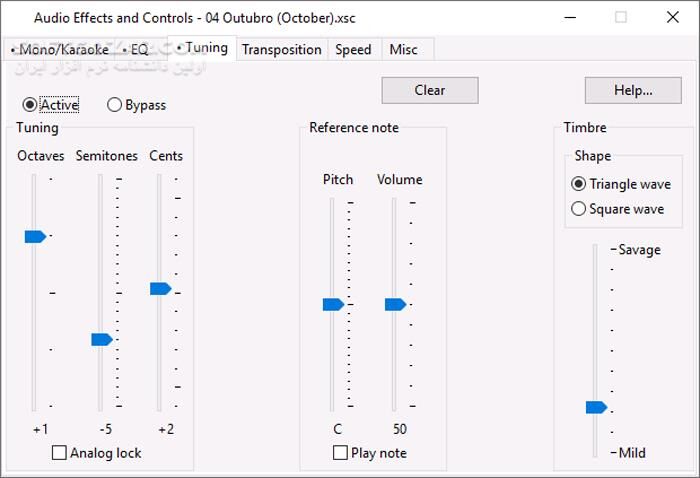This screenshot has width=700, height=478.
Task: Click the reference Pitch slider thumb
Action: coord(333,304)
